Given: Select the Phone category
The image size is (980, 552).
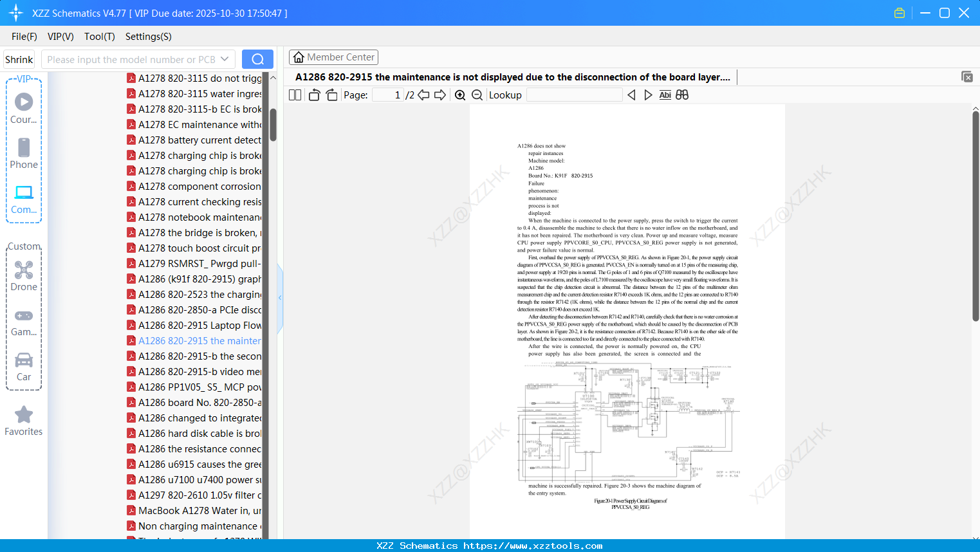Looking at the screenshot, I should pos(24,153).
